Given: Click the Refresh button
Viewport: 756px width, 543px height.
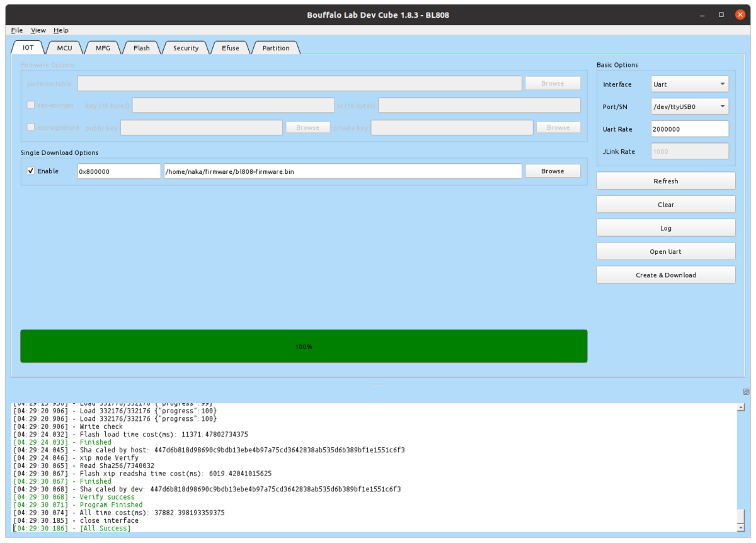Looking at the screenshot, I should pyautogui.click(x=666, y=181).
